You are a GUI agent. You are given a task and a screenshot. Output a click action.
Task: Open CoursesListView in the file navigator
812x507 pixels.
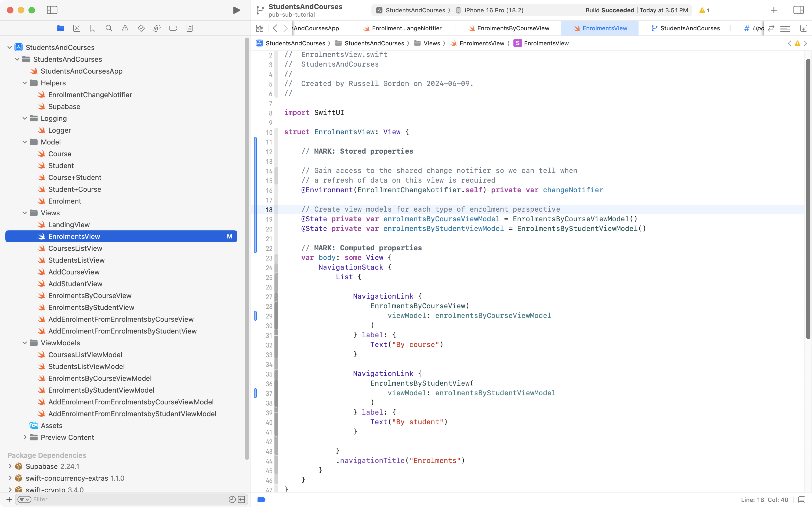pos(75,248)
